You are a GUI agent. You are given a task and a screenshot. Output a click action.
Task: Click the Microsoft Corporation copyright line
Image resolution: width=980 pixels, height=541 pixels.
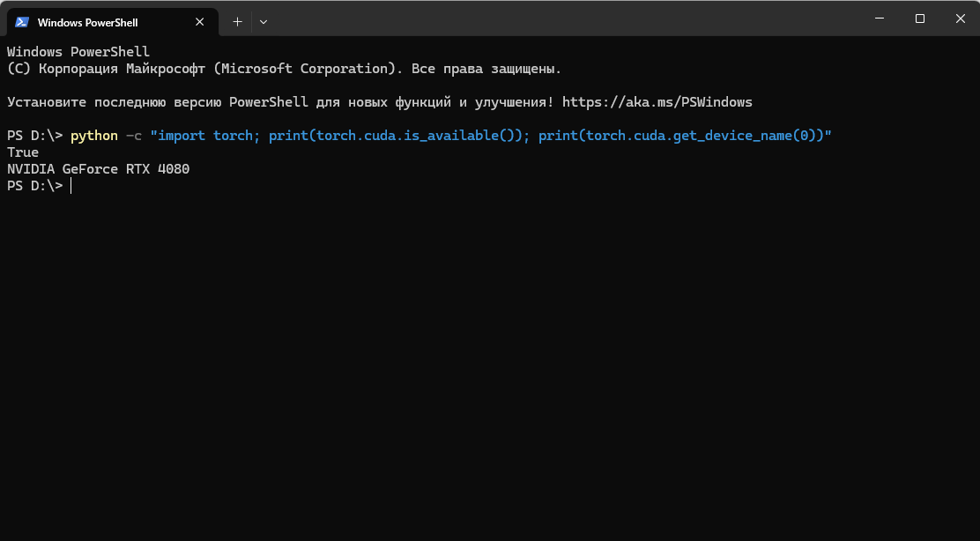tap(284, 69)
